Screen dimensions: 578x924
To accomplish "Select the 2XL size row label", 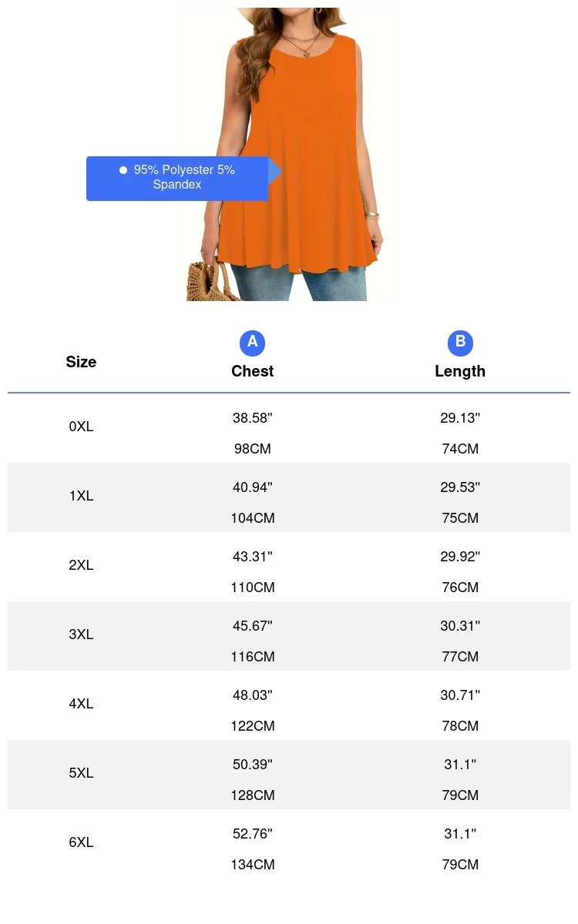I will 81,565.
